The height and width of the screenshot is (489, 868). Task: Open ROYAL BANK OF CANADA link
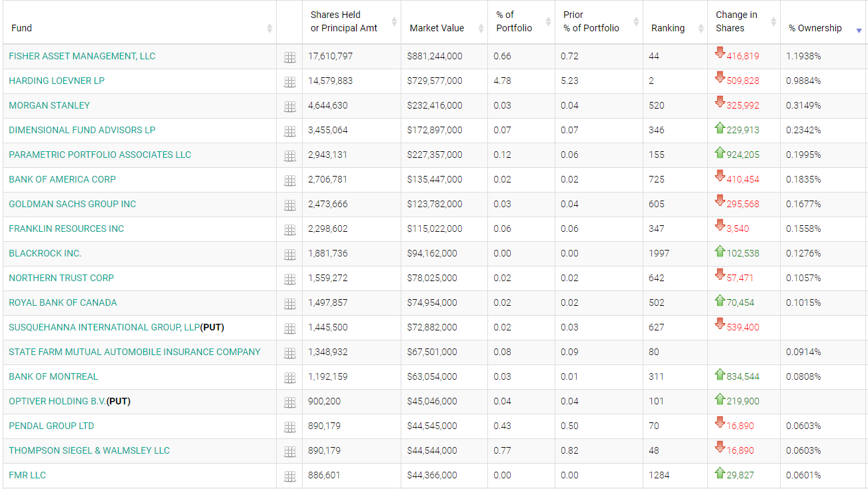click(63, 302)
